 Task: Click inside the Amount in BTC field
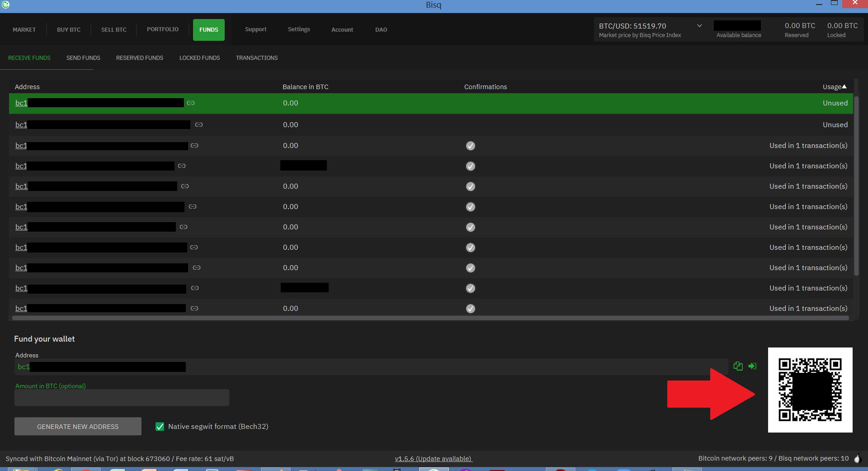[122, 398]
